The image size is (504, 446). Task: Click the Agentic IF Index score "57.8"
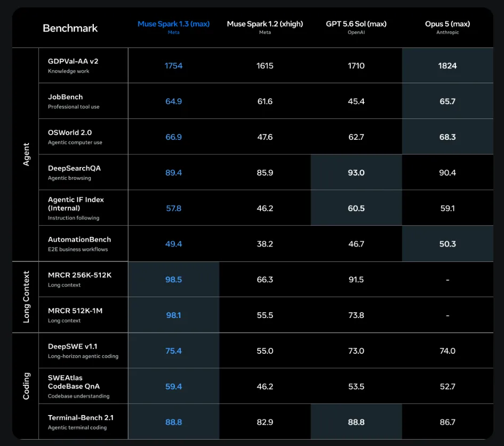click(x=173, y=209)
